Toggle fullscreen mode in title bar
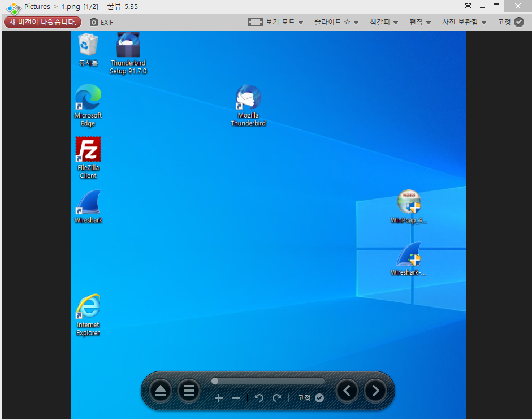Image resolution: width=532 pixels, height=420 pixels. (468, 6)
